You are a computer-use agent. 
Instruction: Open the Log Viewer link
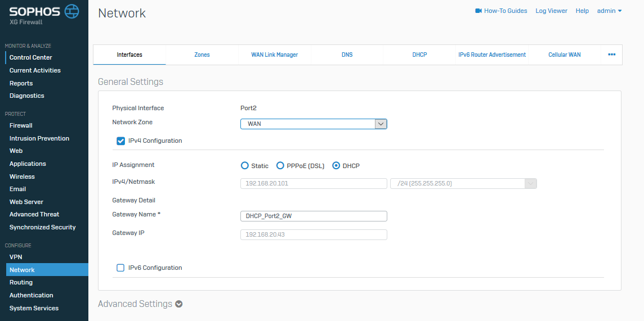coord(551,11)
